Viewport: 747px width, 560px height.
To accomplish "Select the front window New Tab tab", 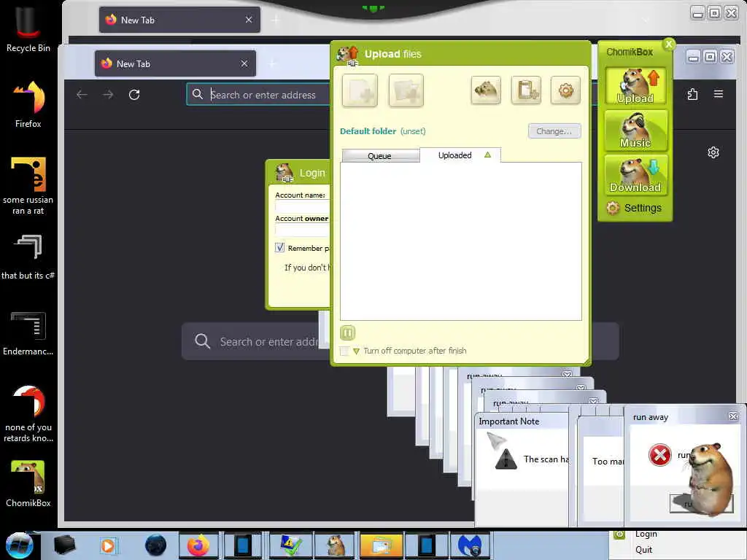I will pyautogui.click(x=175, y=63).
